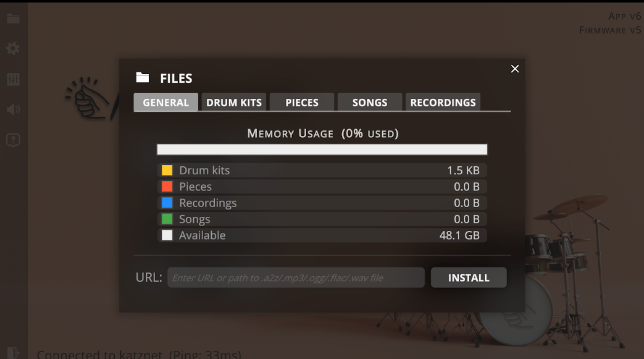The height and width of the screenshot is (359, 644).
Task: Click the folder icon in the Files dialog header
Action: pos(142,77)
